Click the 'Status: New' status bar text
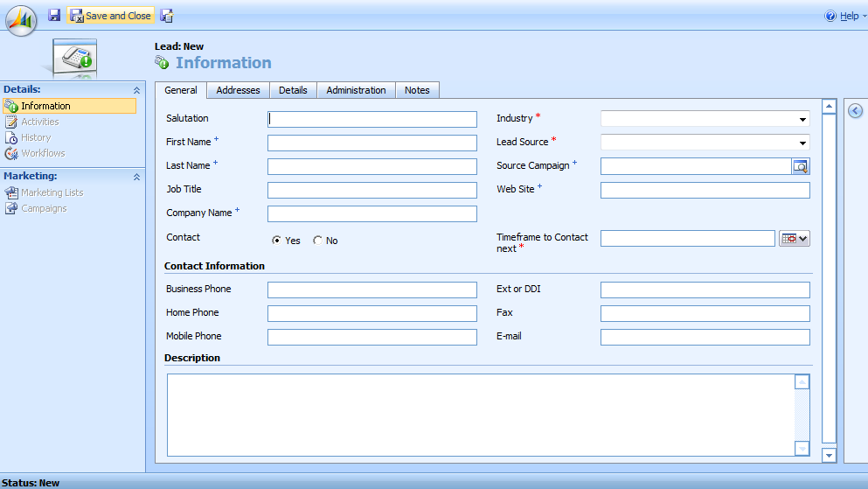This screenshot has height=489, width=868. coord(31,483)
